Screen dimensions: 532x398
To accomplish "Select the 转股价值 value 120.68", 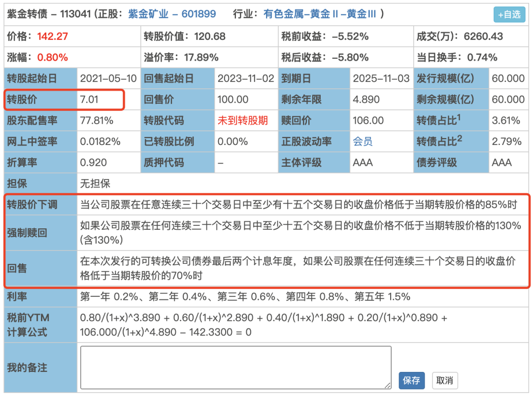I will coord(210,36).
